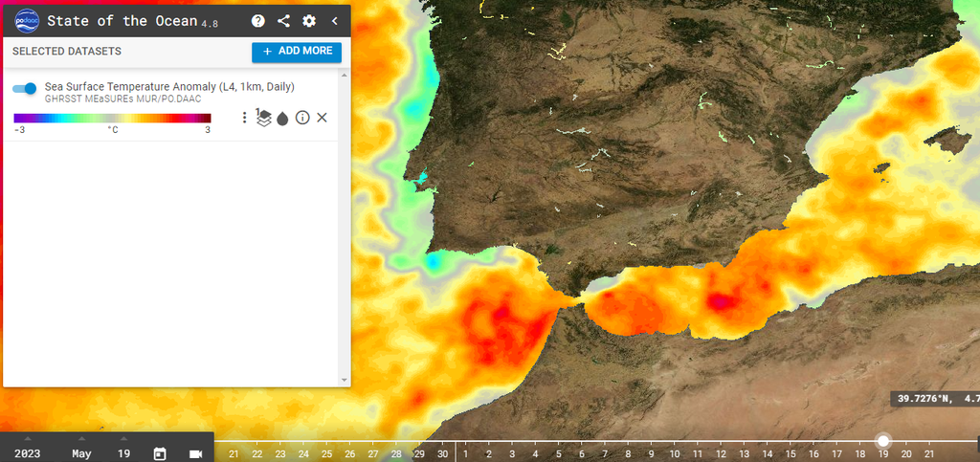Increment the day with arrow above 19
The image size is (980, 462).
[123, 439]
